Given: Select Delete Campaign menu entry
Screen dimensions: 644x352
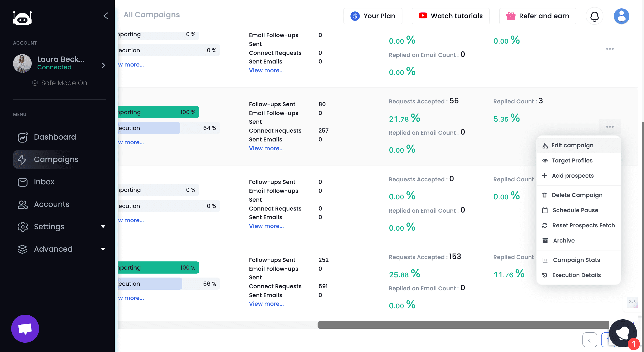Looking at the screenshot, I should pyautogui.click(x=578, y=195).
